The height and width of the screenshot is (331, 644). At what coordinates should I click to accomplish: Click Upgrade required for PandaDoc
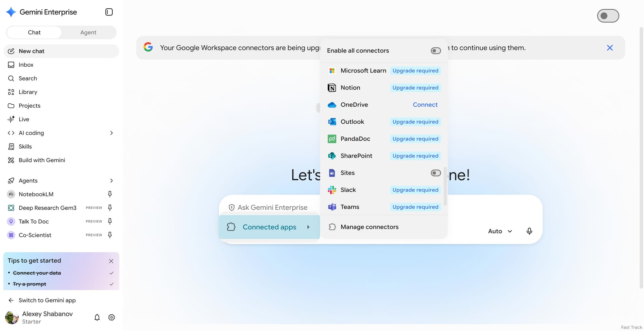click(x=415, y=139)
